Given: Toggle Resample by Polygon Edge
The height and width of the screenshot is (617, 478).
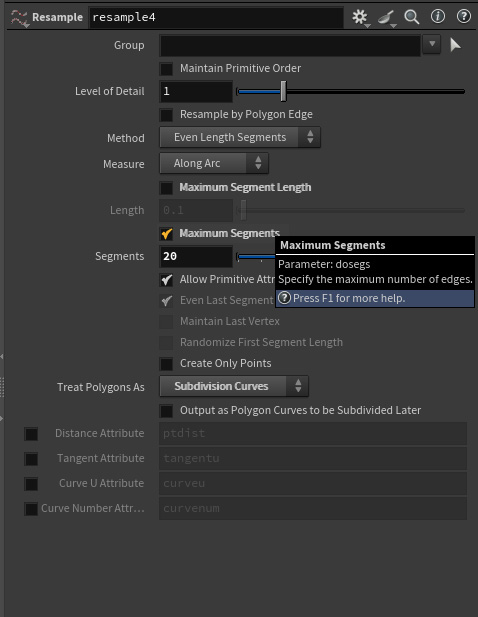Looking at the screenshot, I should pos(166,115).
